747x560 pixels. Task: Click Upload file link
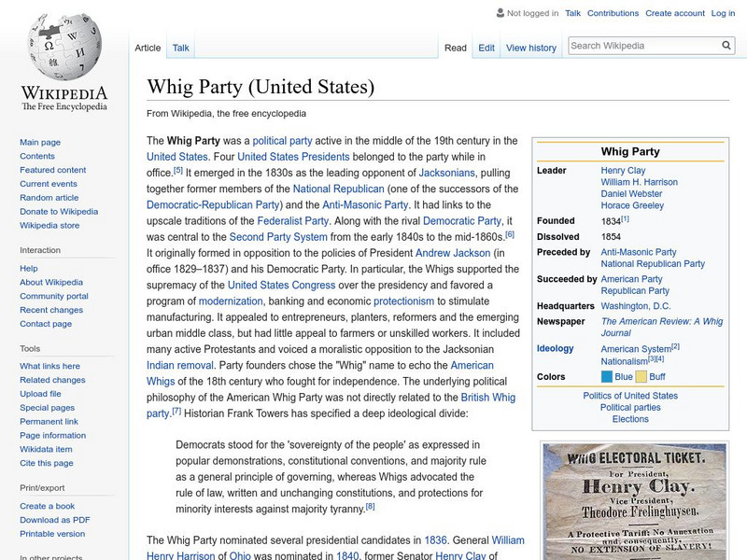point(40,393)
